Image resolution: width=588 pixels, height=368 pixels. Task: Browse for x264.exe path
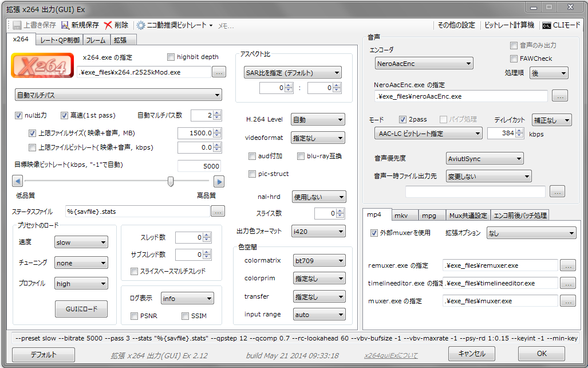219,72
